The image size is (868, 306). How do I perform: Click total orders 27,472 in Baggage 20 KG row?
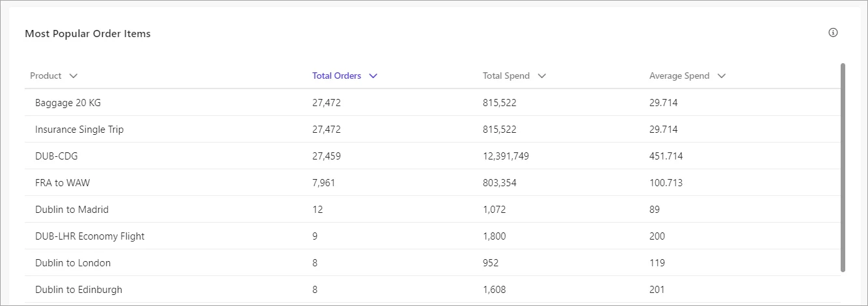pyautogui.click(x=327, y=103)
